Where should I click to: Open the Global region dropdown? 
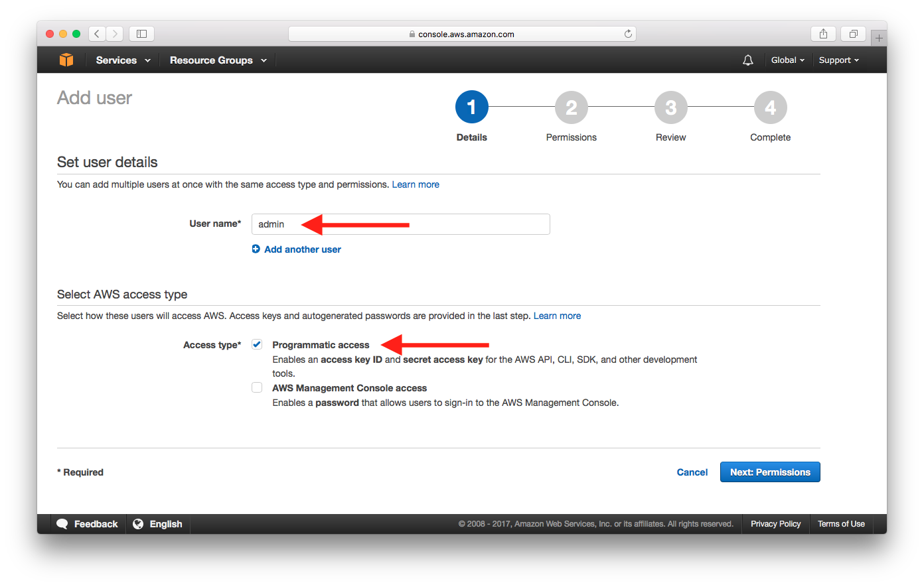(x=788, y=60)
